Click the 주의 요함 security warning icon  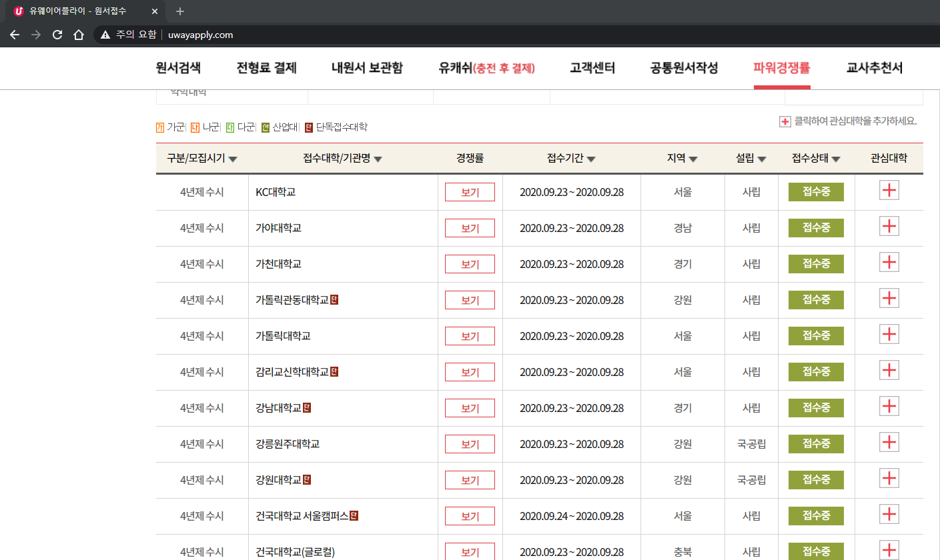(105, 35)
